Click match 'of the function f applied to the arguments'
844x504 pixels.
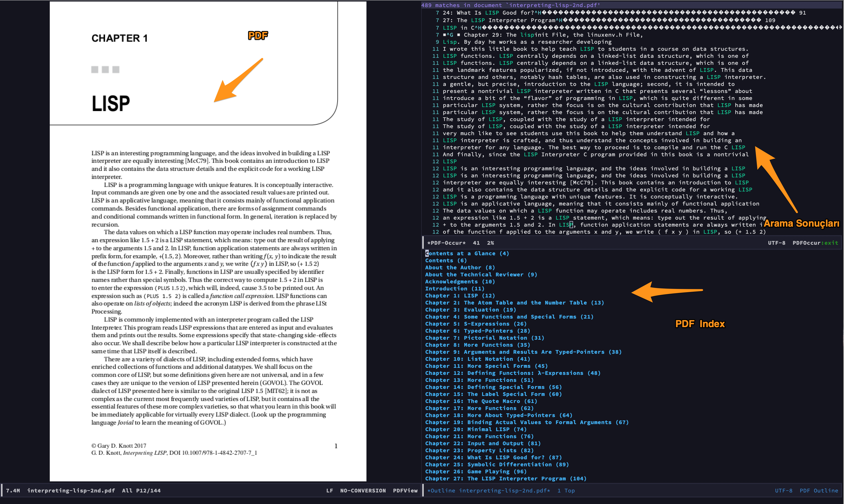[604, 232]
